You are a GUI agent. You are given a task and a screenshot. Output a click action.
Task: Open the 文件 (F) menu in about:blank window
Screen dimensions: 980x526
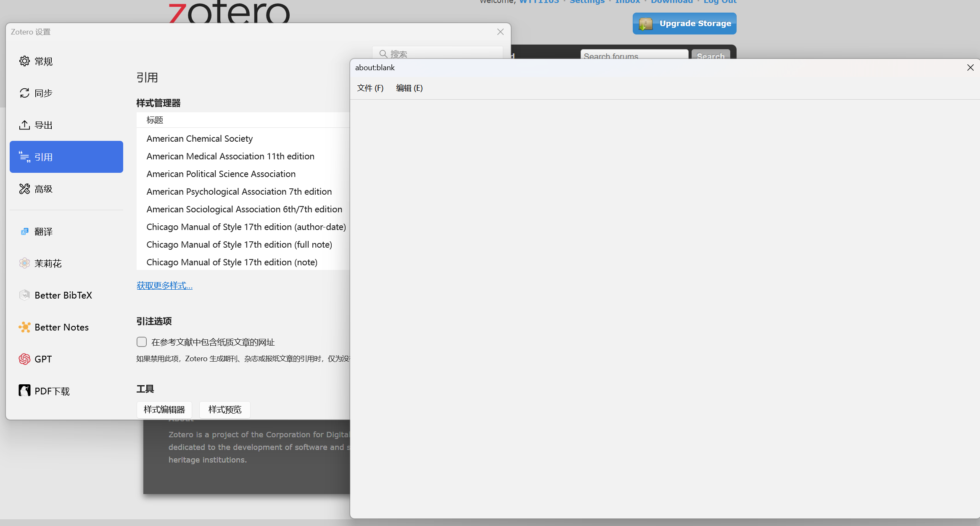[370, 88]
